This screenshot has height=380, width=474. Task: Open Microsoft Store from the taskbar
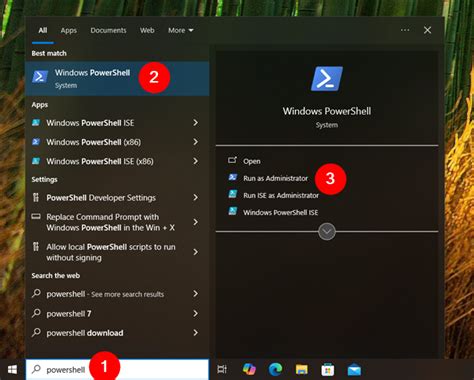(328, 369)
